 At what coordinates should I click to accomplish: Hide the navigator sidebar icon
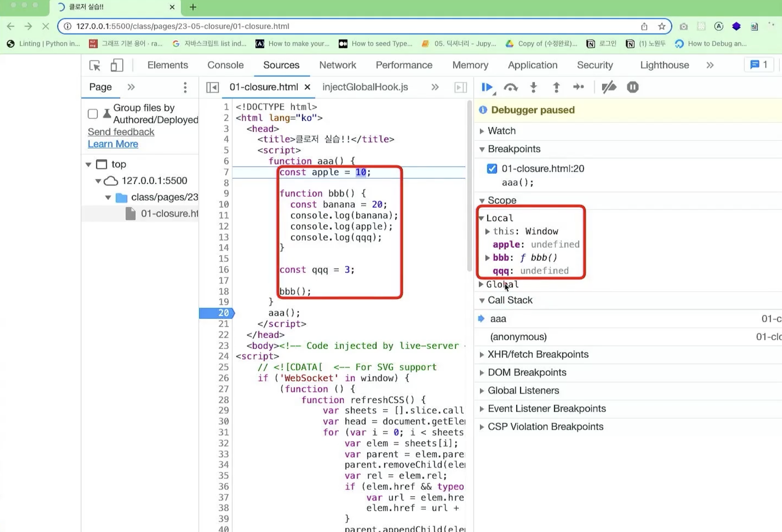pyautogui.click(x=212, y=87)
